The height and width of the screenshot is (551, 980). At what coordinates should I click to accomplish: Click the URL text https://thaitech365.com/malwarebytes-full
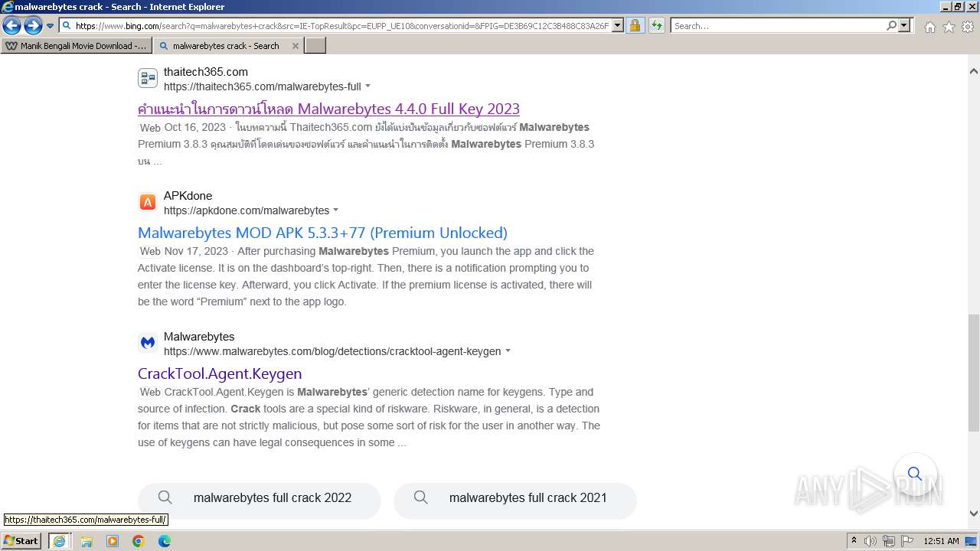[263, 86]
